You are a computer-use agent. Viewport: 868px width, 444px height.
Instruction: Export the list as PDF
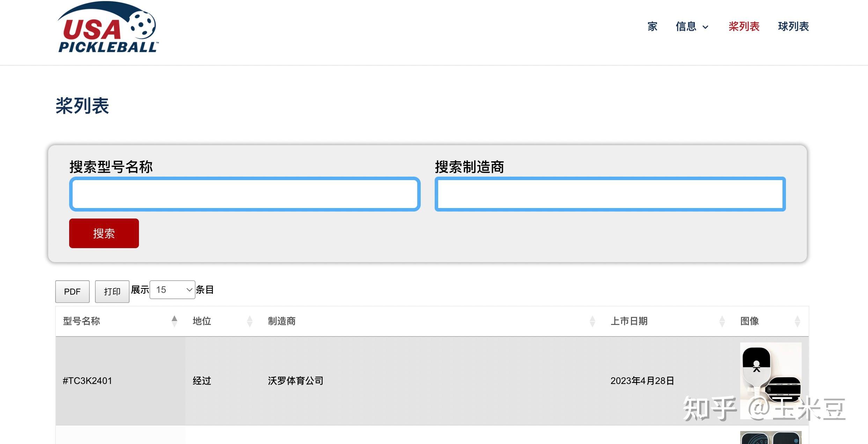click(72, 291)
